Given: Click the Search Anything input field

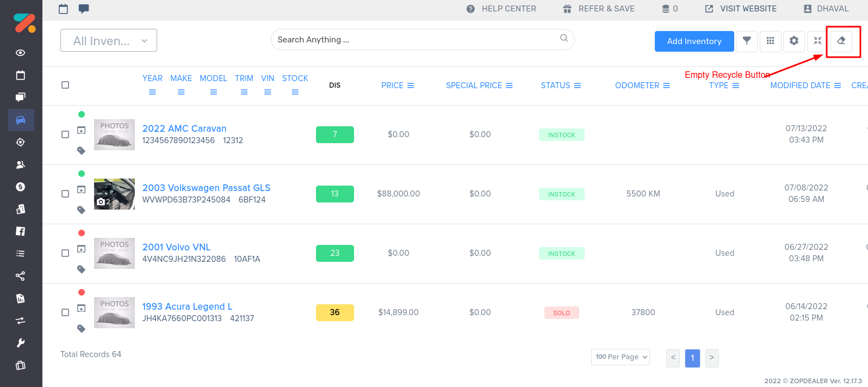Looking at the screenshot, I should pyautogui.click(x=423, y=40).
